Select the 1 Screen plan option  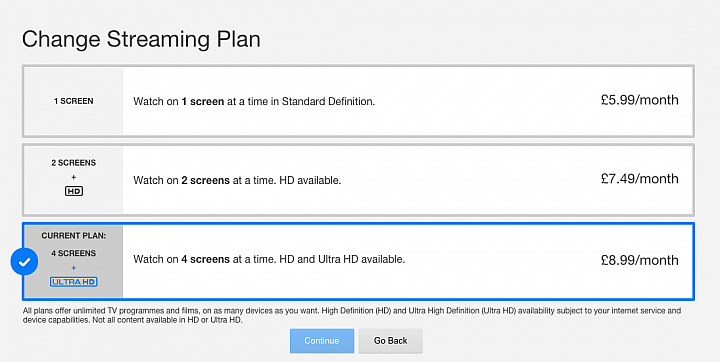click(358, 101)
